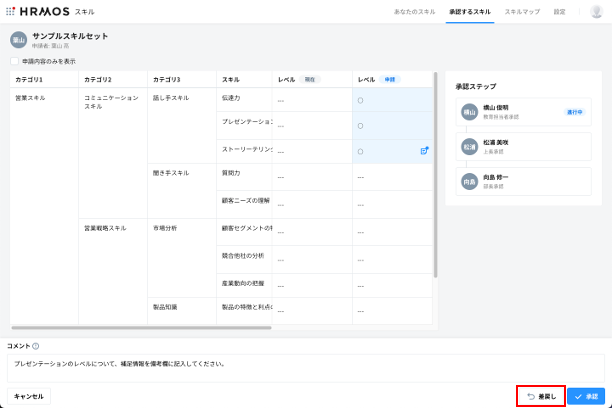Click the キャンセル button
Screen dimensions: 612x408
pyautogui.click(x=29, y=396)
